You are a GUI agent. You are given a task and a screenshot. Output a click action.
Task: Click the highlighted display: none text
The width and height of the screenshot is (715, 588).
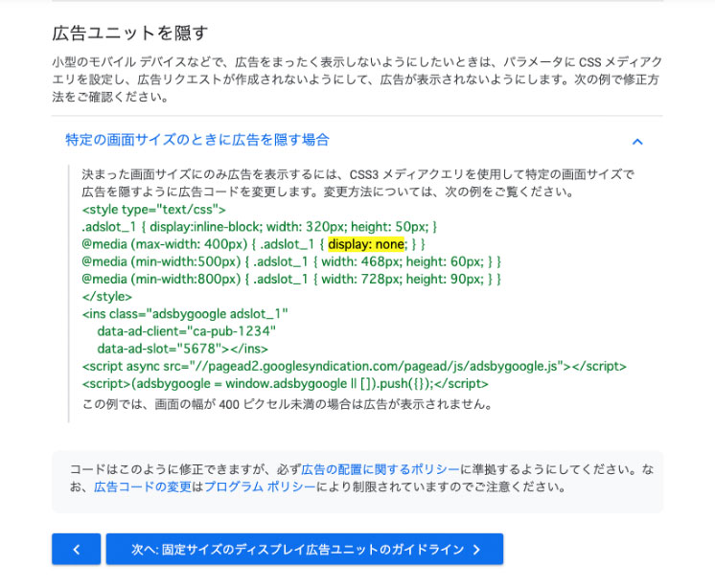pos(366,244)
